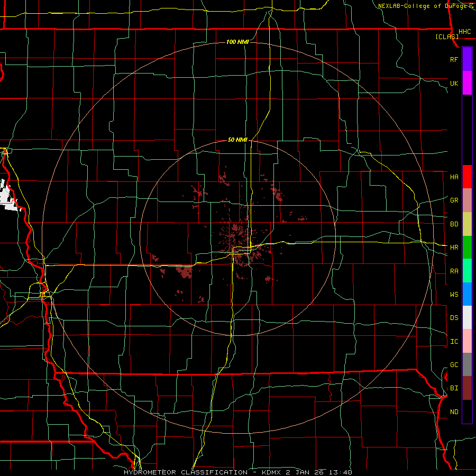Click the GC legend label
This screenshot has width=476, height=476.
(x=454, y=365)
